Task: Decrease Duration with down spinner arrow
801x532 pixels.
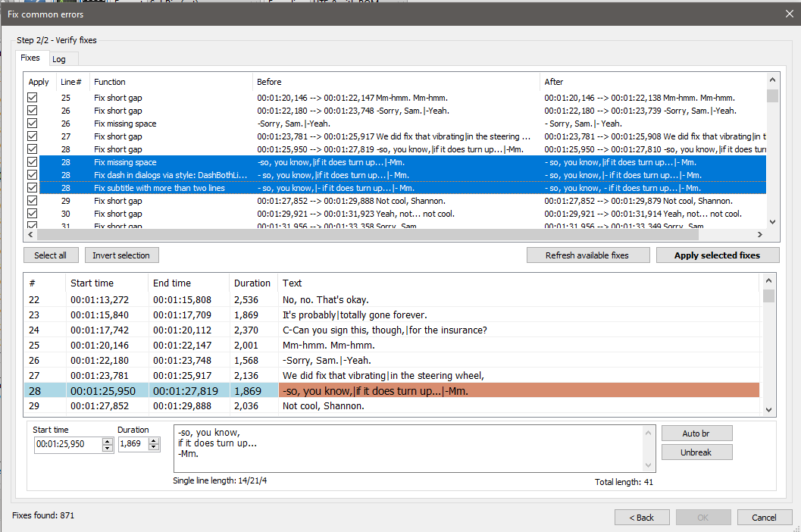Action: pyautogui.click(x=154, y=448)
